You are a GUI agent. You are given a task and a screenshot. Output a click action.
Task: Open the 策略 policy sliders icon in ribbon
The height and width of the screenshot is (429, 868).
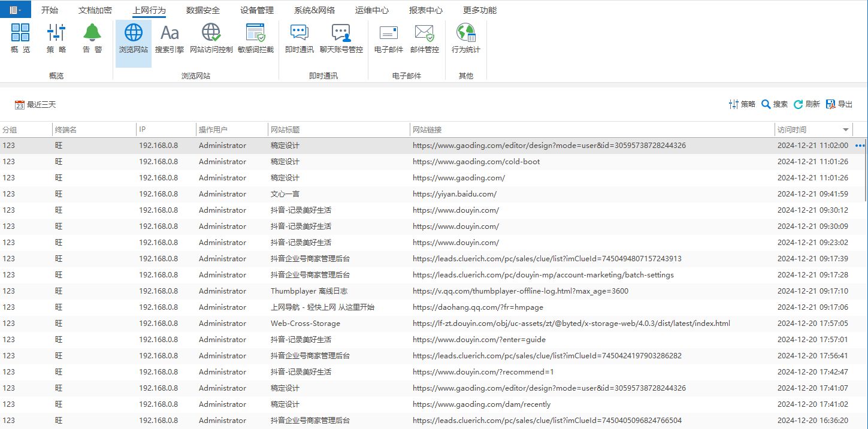click(x=56, y=38)
